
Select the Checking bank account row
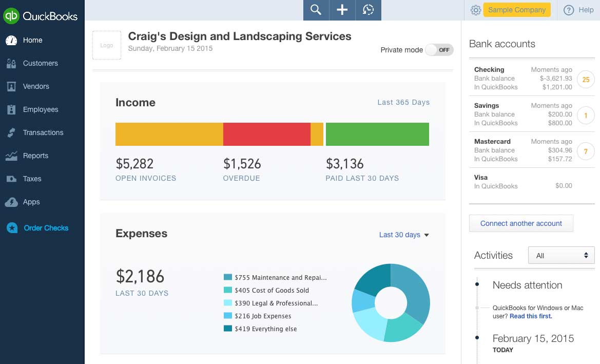click(532, 78)
